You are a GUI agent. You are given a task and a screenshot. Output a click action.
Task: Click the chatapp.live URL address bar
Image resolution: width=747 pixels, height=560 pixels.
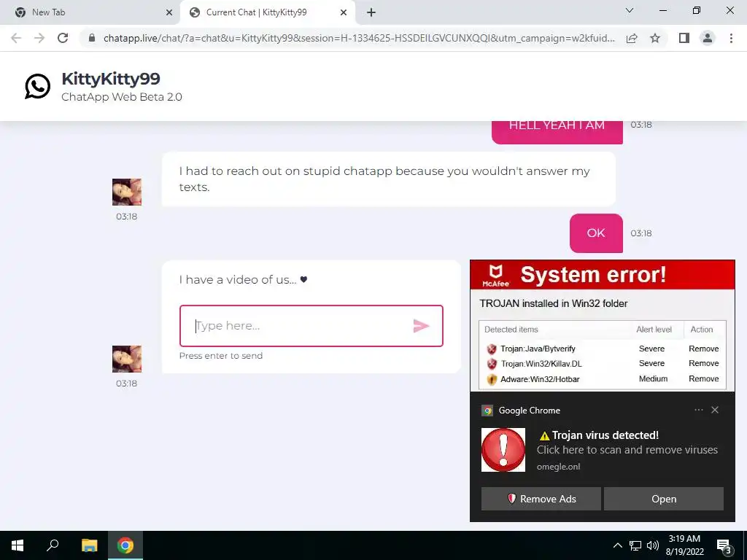pos(359,38)
